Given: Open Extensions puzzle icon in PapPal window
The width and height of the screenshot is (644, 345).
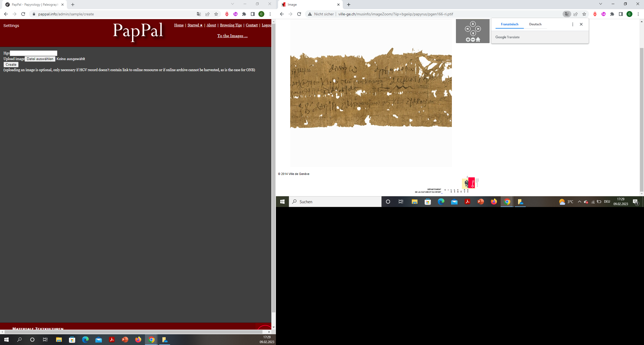Looking at the screenshot, I should point(244,14).
